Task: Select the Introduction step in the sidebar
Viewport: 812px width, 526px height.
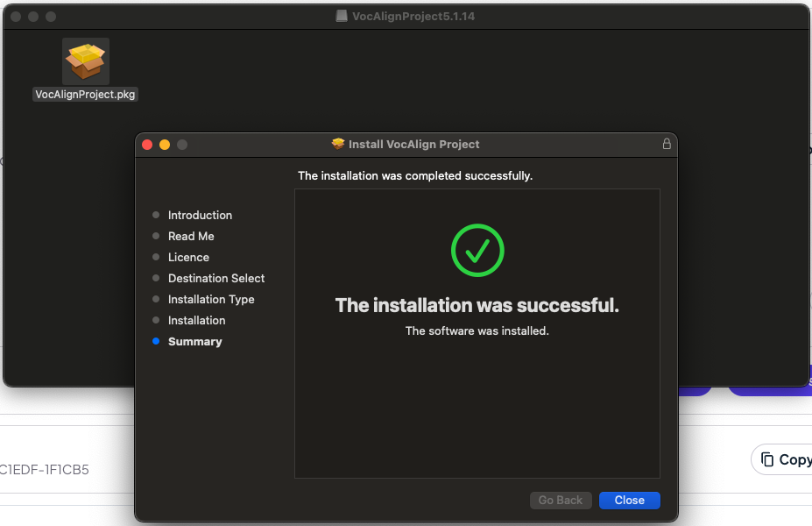Action: coord(200,215)
